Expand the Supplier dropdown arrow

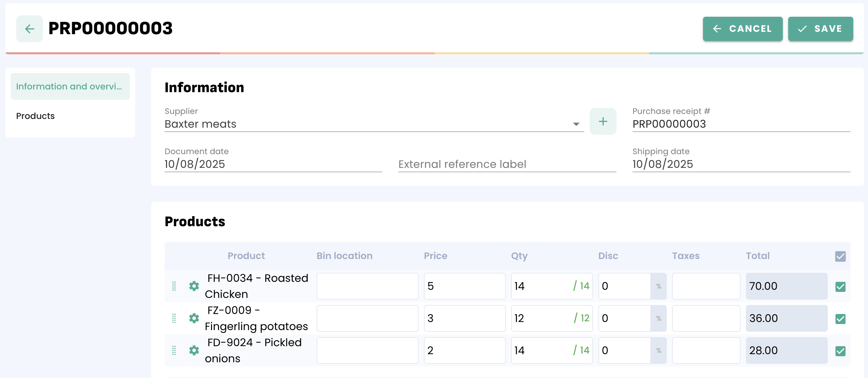[x=576, y=124]
